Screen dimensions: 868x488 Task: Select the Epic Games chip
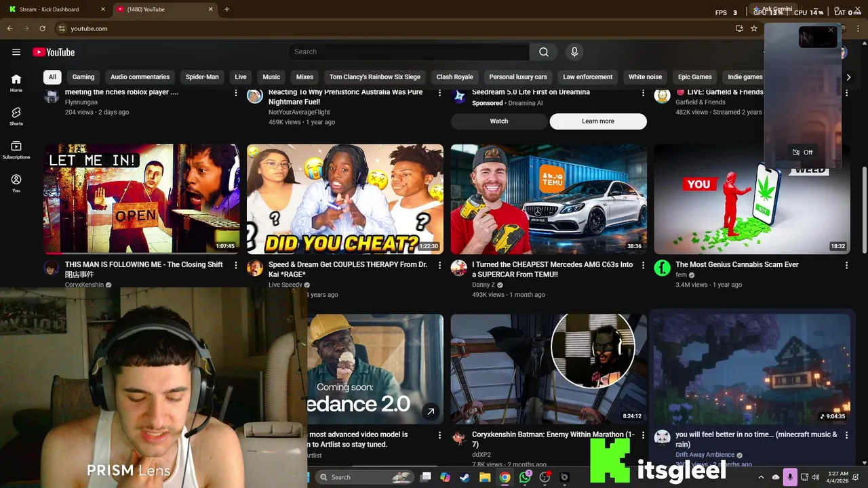click(x=695, y=77)
